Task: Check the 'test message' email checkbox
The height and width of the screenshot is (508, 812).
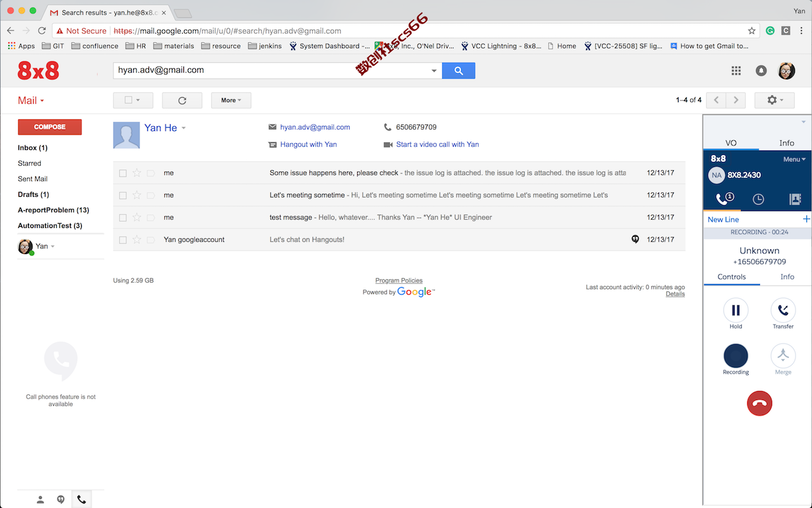Action: (x=123, y=217)
